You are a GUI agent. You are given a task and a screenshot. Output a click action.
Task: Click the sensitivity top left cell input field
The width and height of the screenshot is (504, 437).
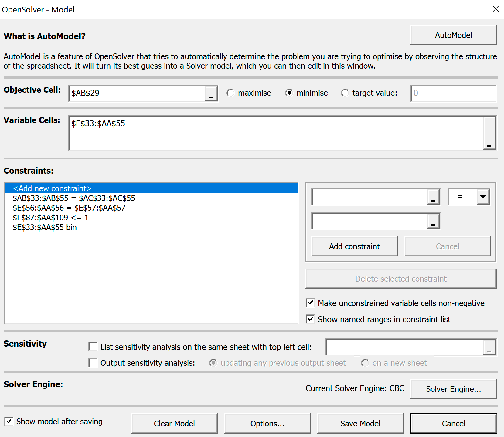pos(405,347)
